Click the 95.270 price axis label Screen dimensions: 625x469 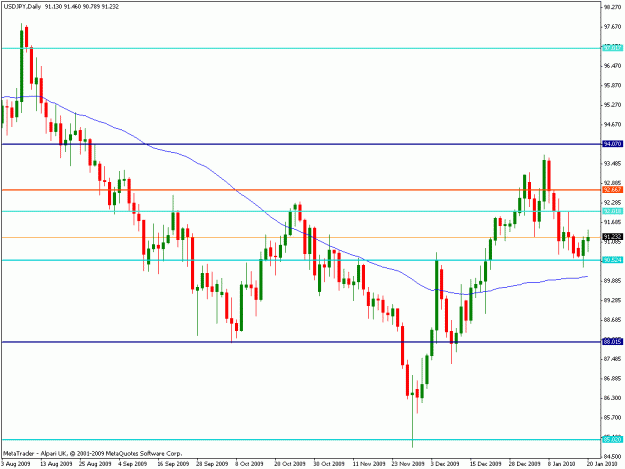click(613, 105)
